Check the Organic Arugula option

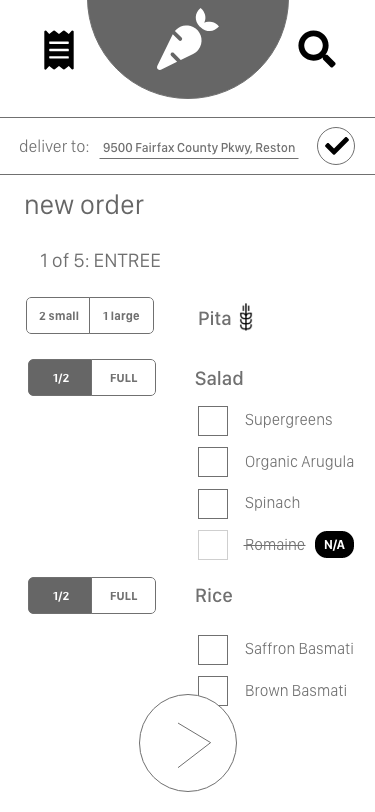point(213,462)
